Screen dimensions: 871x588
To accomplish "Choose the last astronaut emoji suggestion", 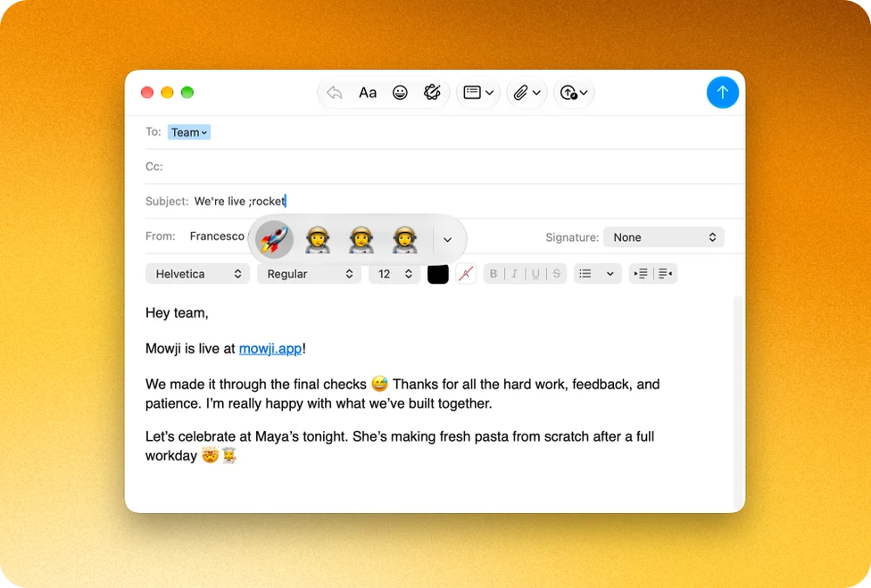I will point(404,240).
